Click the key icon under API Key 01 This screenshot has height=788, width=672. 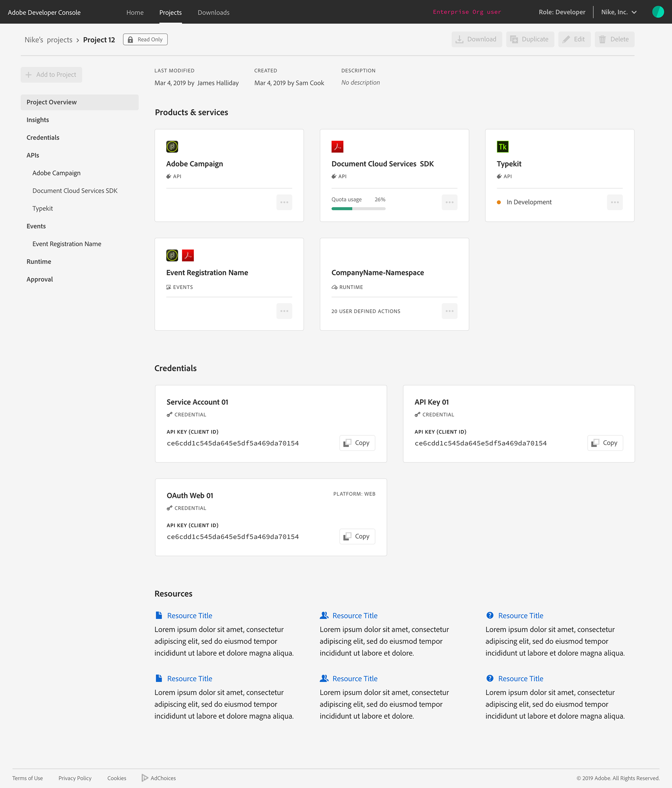tap(417, 415)
